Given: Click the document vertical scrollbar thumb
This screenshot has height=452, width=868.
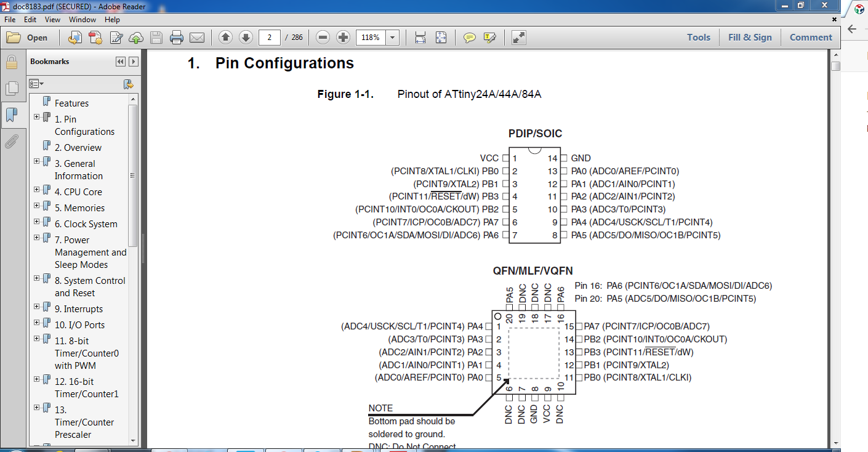Looking at the screenshot, I should [x=835, y=67].
